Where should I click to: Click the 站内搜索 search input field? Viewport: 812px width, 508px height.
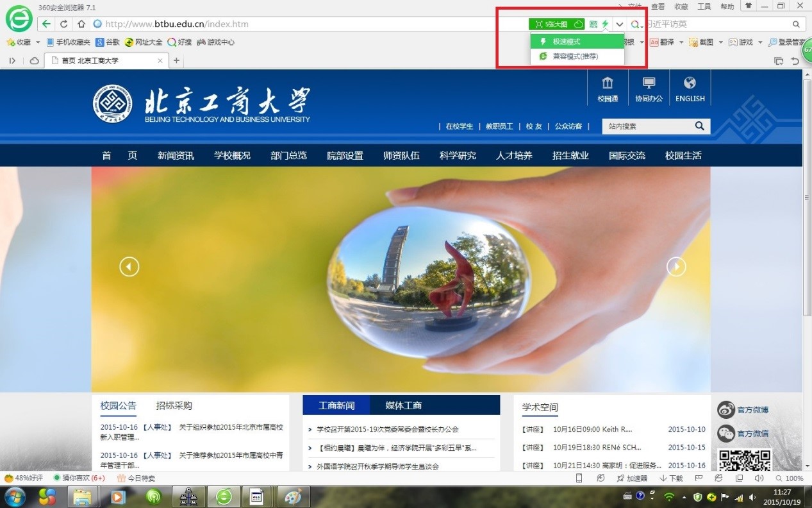tap(646, 126)
